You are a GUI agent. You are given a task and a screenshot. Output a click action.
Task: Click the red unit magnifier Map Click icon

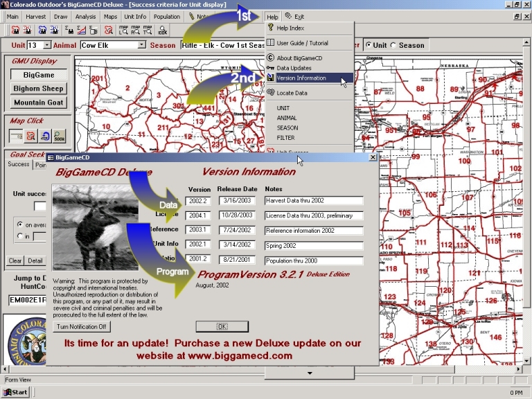pyautogui.click(x=31, y=136)
